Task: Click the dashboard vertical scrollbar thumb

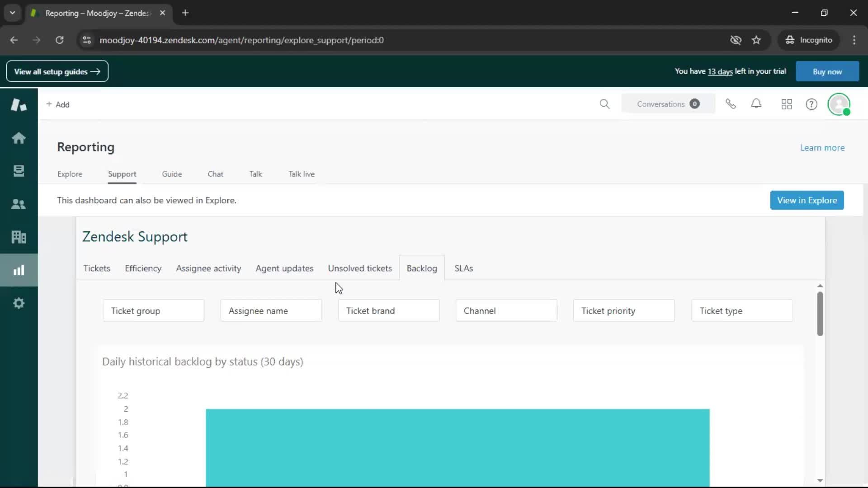Action: tap(820, 314)
